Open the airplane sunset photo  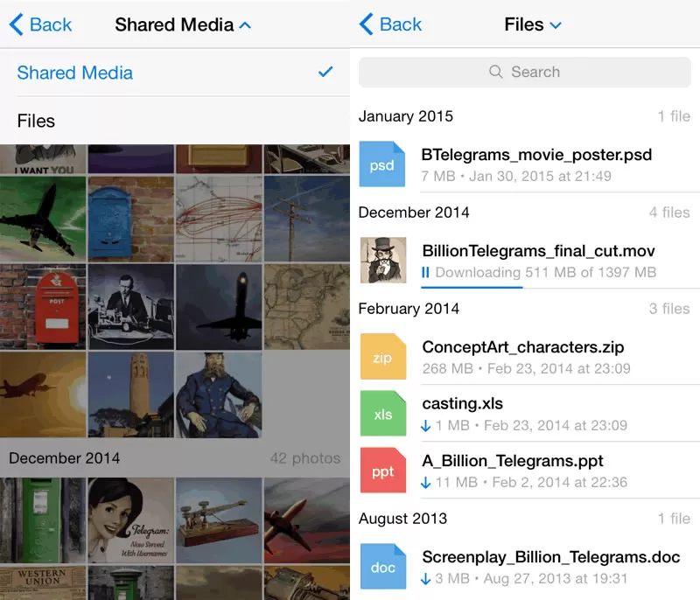(43, 394)
